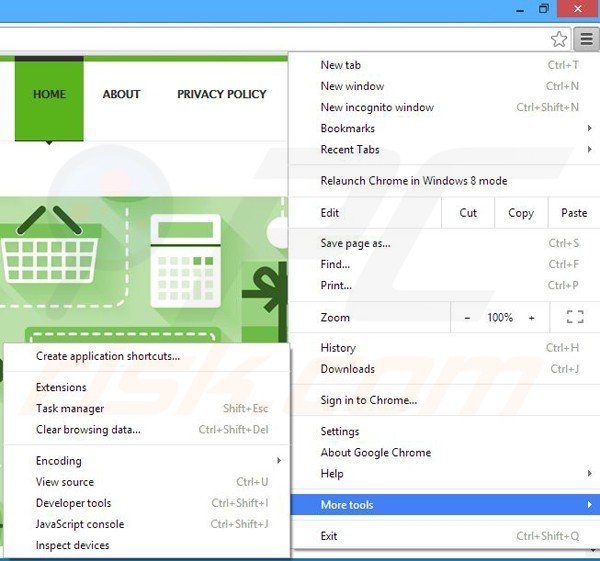
Task: Select View source
Action: point(147,482)
